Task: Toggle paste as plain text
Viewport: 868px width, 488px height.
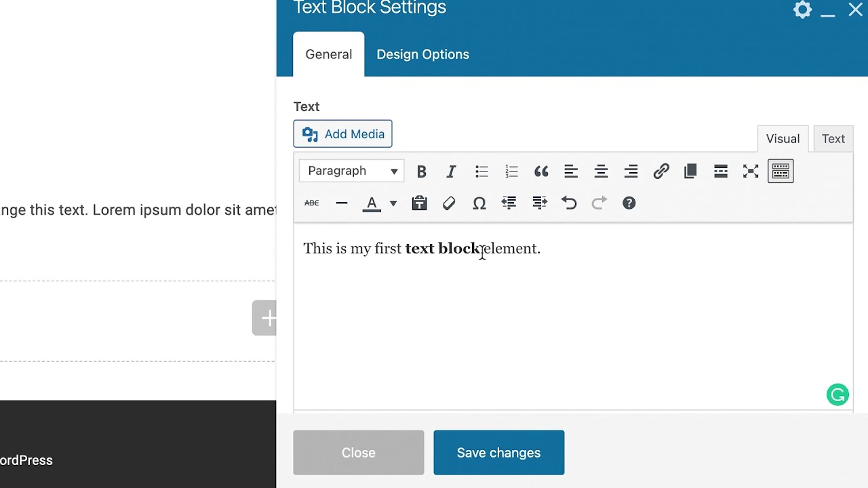Action: tap(419, 203)
